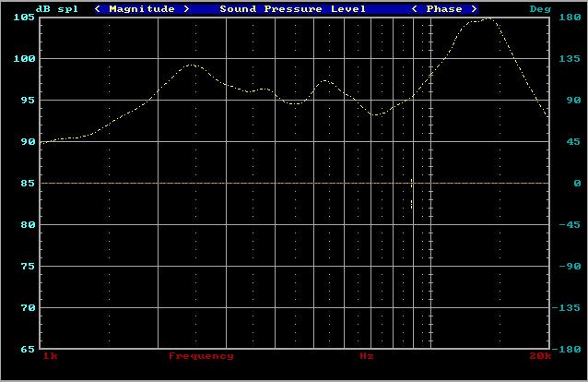The image size is (588, 382).
Task: Click the 65 dB scale value
Action: [x=29, y=349]
